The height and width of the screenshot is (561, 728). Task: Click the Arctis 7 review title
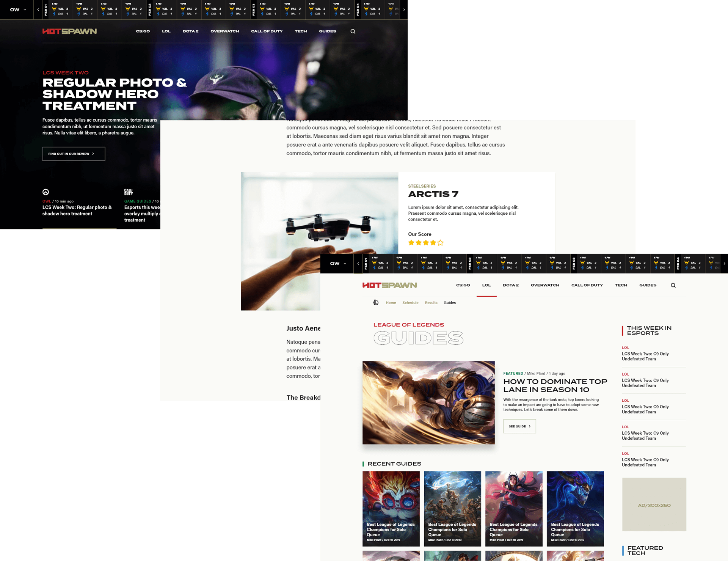pyautogui.click(x=433, y=194)
